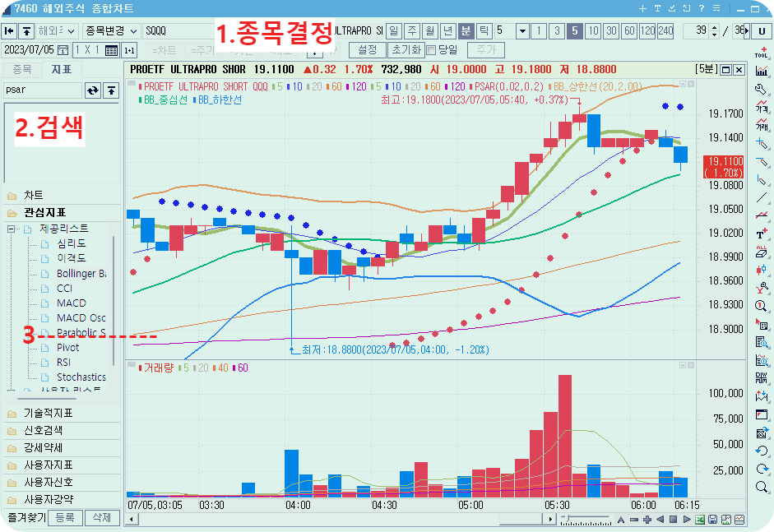Click the T font icon in title bar
The image size is (774, 532).
pyautogui.click(x=657, y=8)
